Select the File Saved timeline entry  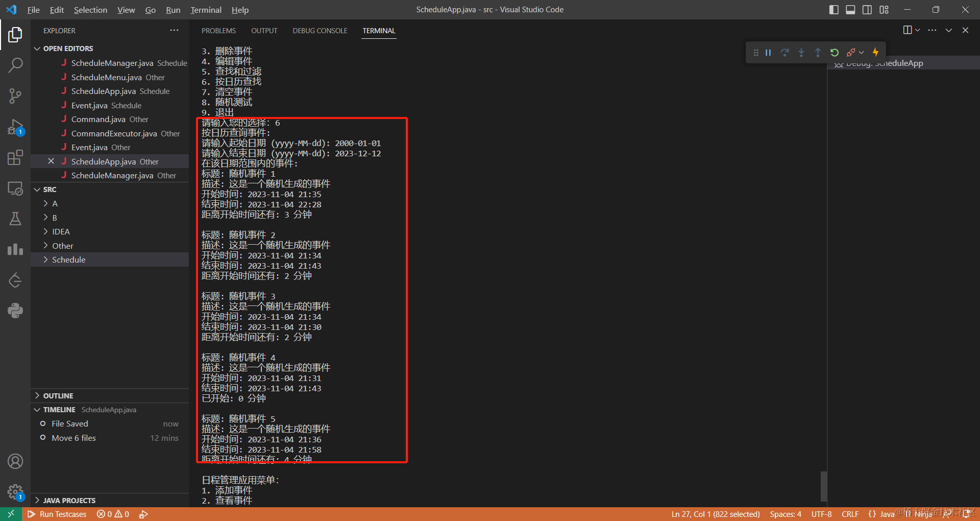[110, 424]
